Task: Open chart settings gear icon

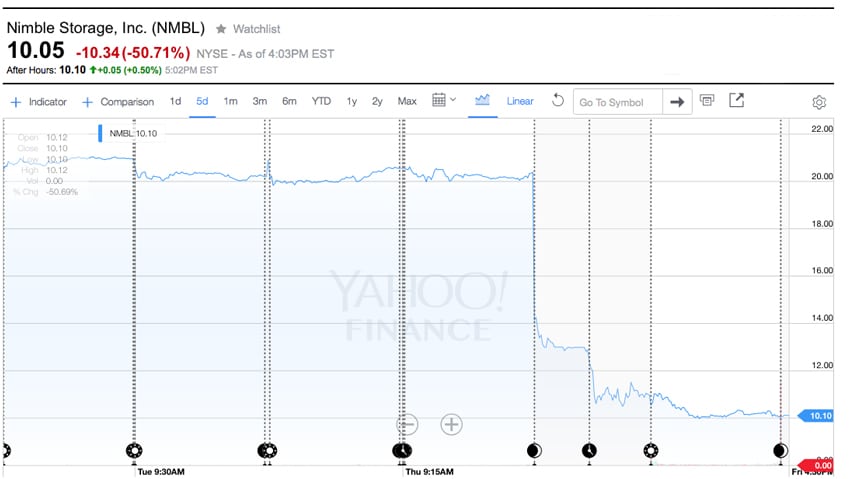Action: coord(819,102)
